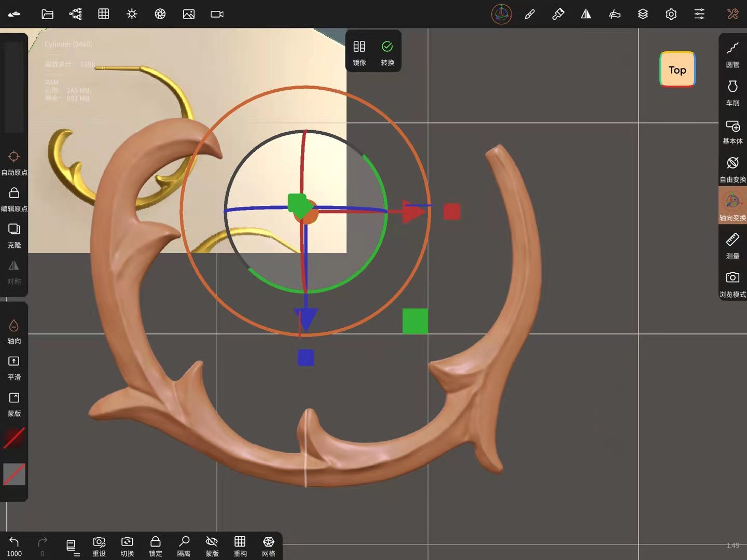The image size is (747, 560).
Task: Click 切换 switch camera button
Action: coord(127,547)
